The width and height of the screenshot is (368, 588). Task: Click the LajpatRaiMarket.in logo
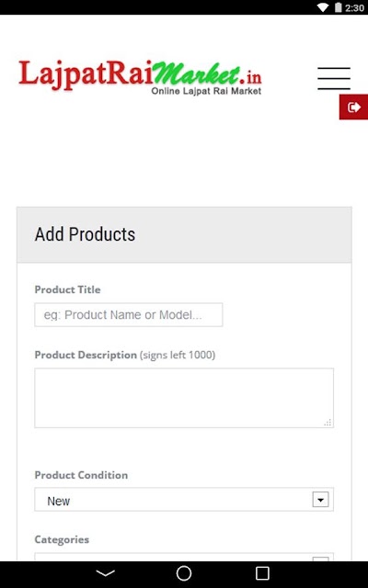[x=140, y=76]
